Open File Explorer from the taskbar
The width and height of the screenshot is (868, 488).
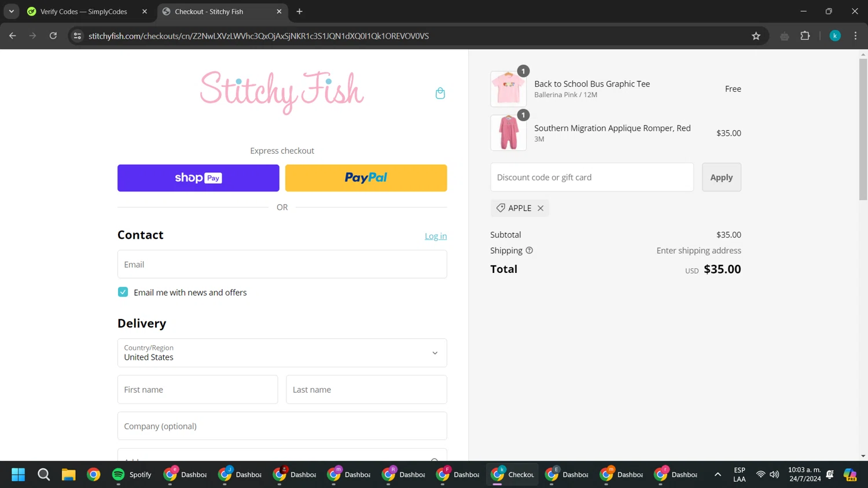(x=68, y=475)
